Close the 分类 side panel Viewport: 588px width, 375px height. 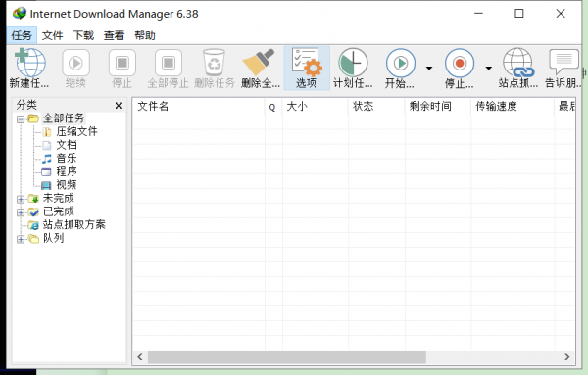[119, 106]
